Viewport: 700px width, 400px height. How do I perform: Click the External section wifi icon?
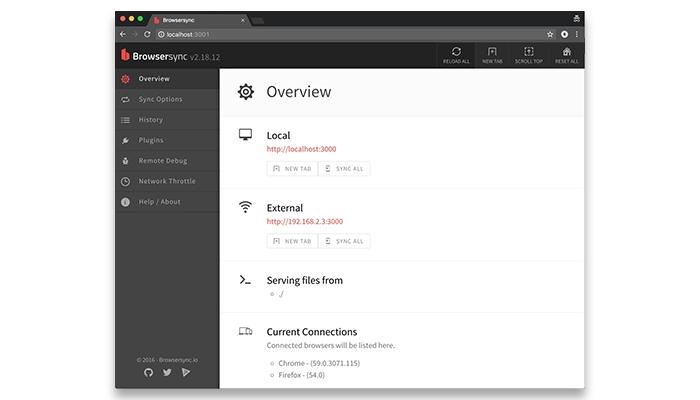coord(245,207)
